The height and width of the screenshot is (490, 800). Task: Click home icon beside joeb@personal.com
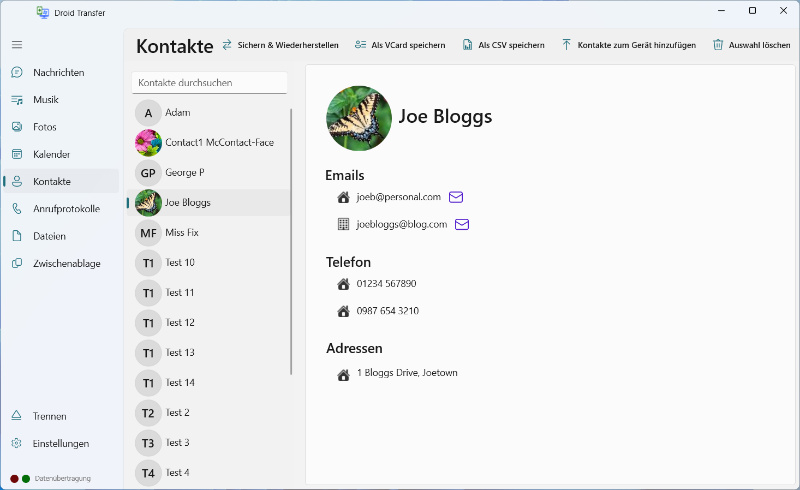pos(343,197)
